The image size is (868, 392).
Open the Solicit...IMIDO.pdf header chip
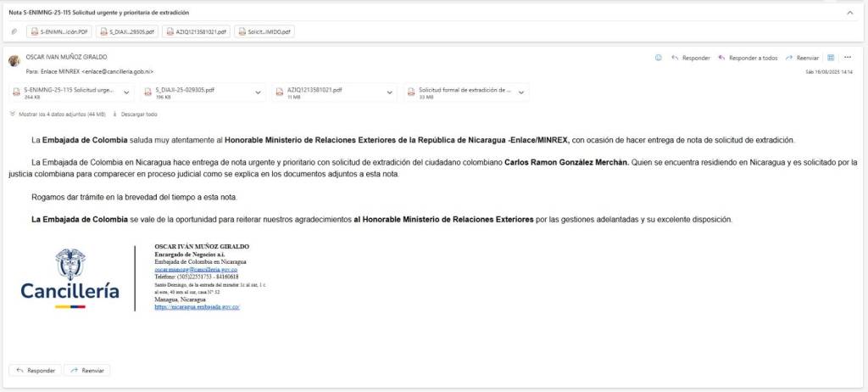pyautogui.click(x=264, y=32)
